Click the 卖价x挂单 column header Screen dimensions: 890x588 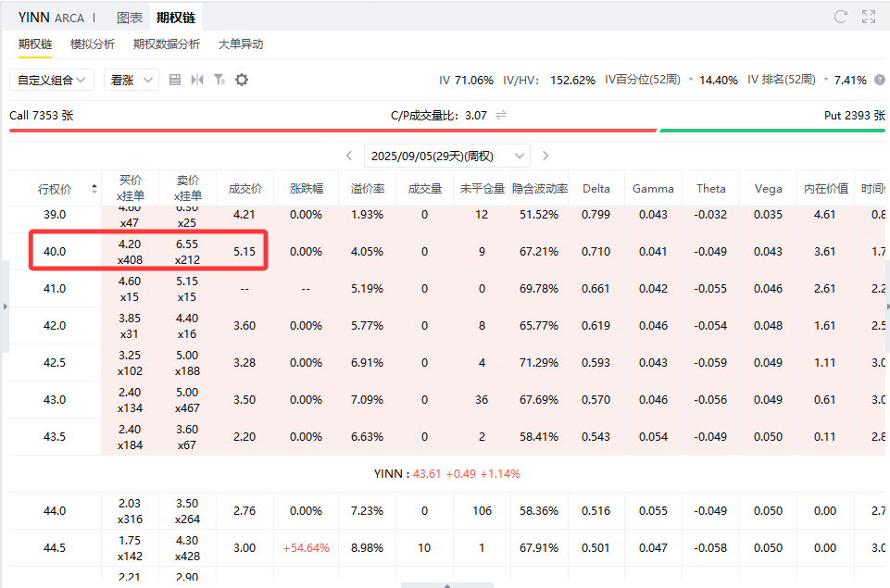pos(188,188)
